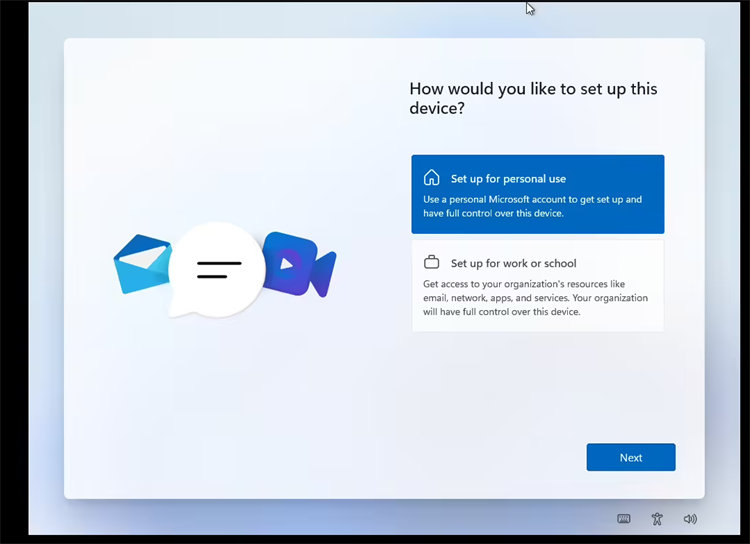Click the briefcase icon for work or school
This screenshot has height=544, width=750.
point(431,263)
